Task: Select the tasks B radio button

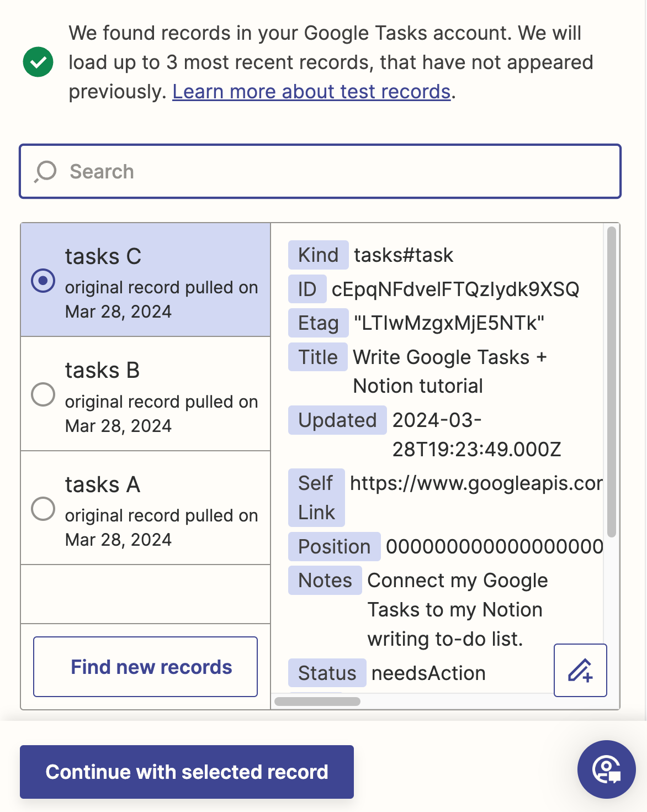Action: [x=43, y=394]
